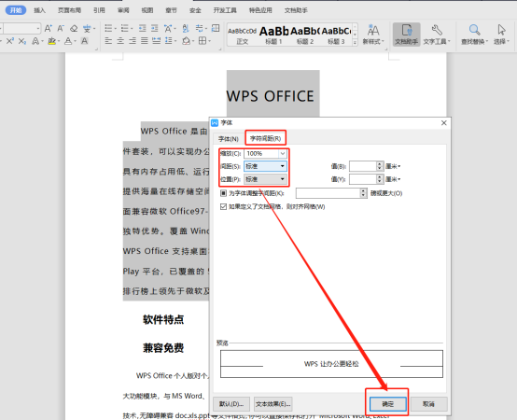Click the increase indent icon
The image size is (517, 420).
(x=155, y=28)
